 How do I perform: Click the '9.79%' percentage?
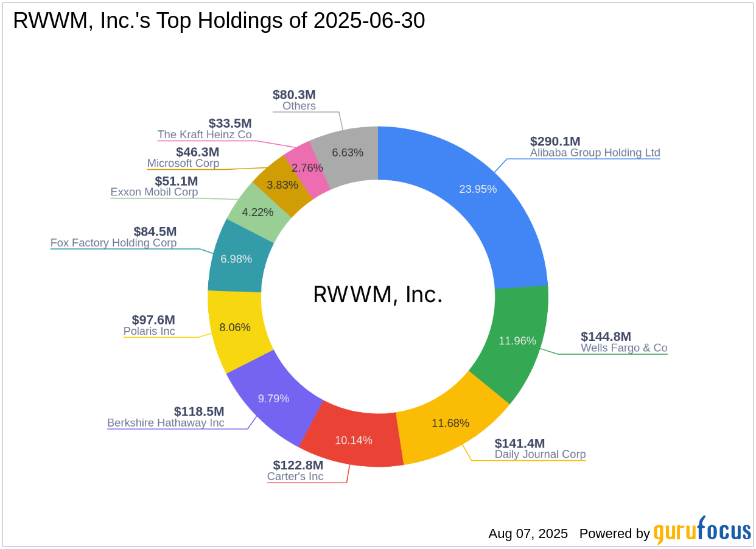273,399
